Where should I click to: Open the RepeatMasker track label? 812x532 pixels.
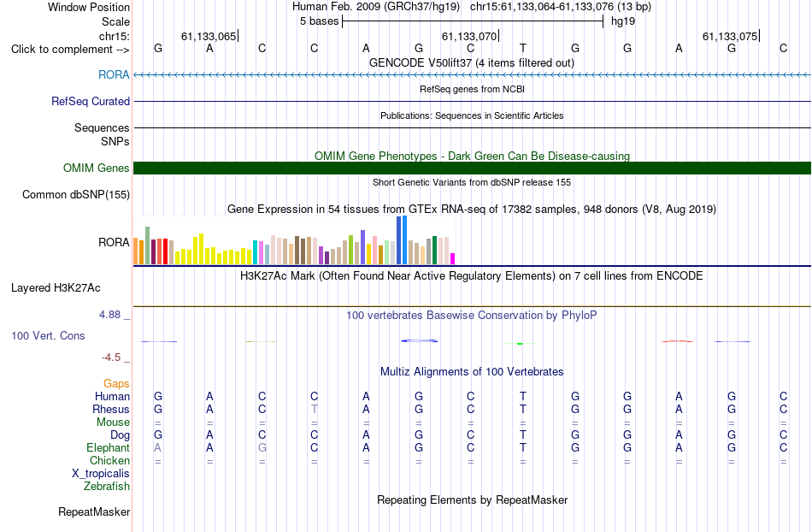94,511
